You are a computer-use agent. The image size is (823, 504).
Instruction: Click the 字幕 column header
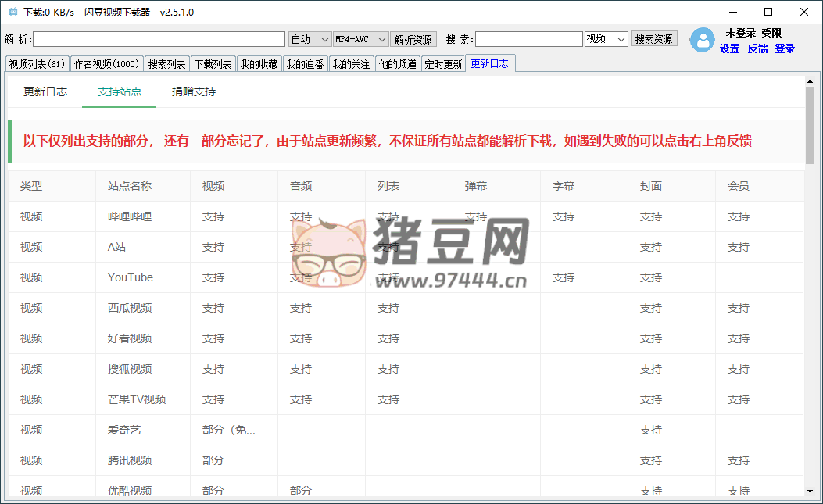point(585,186)
